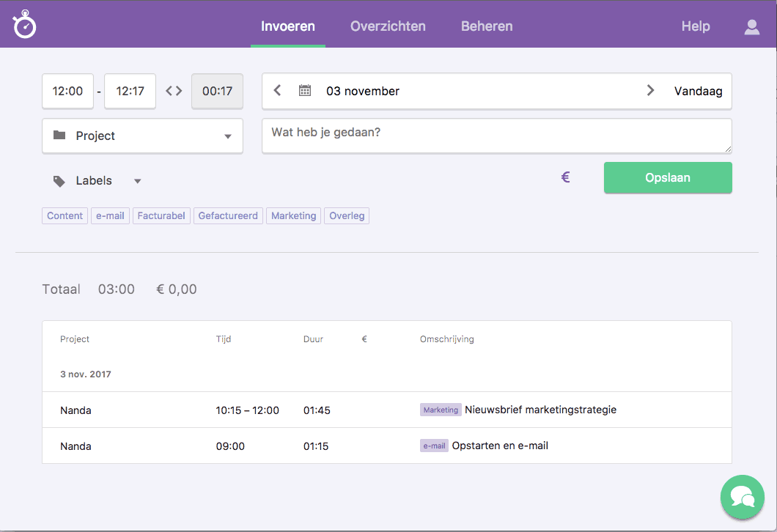This screenshot has width=777, height=532.
Task: Click the duration field 00:17
Action: (x=218, y=91)
